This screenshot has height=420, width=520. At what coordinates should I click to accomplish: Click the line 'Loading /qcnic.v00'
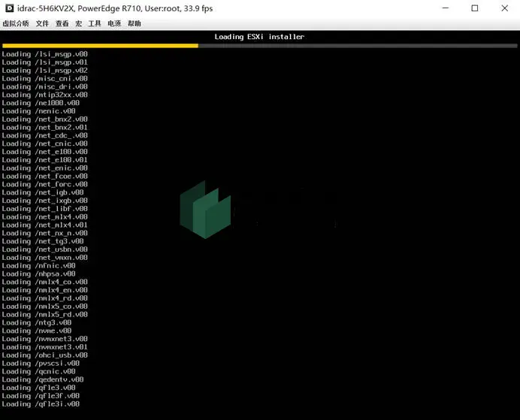coord(39,372)
